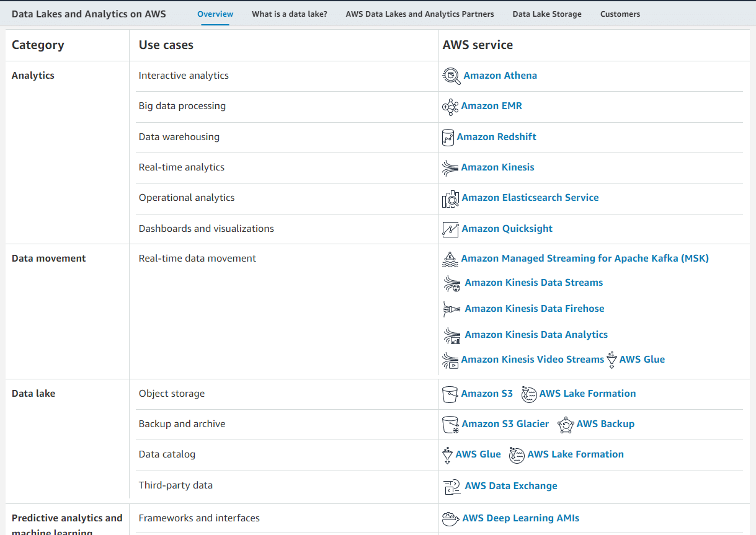Click the Managed Streaming for Apache Kafka icon

click(x=450, y=259)
